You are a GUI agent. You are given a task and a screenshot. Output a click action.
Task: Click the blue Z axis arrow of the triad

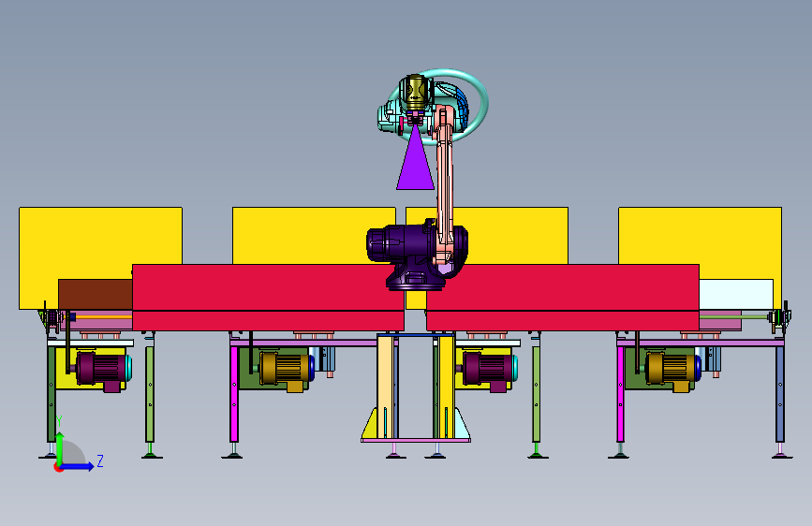point(78,466)
